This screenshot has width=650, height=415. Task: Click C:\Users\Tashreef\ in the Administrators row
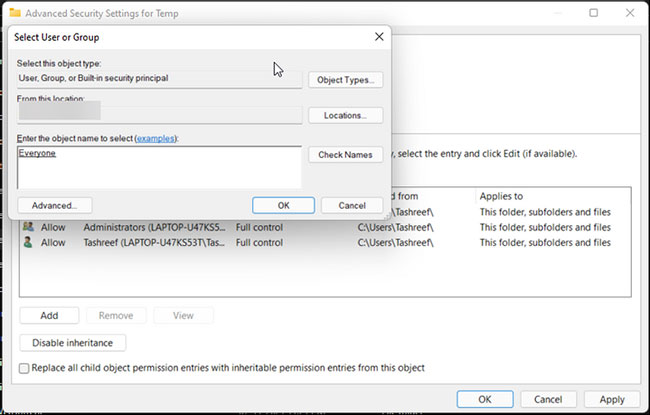tap(395, 227)
